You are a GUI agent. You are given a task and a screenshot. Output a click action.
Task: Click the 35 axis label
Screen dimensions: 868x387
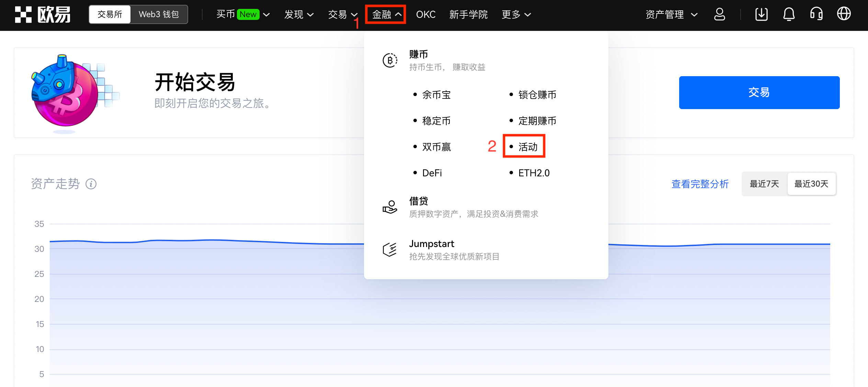tap(39, 224)
